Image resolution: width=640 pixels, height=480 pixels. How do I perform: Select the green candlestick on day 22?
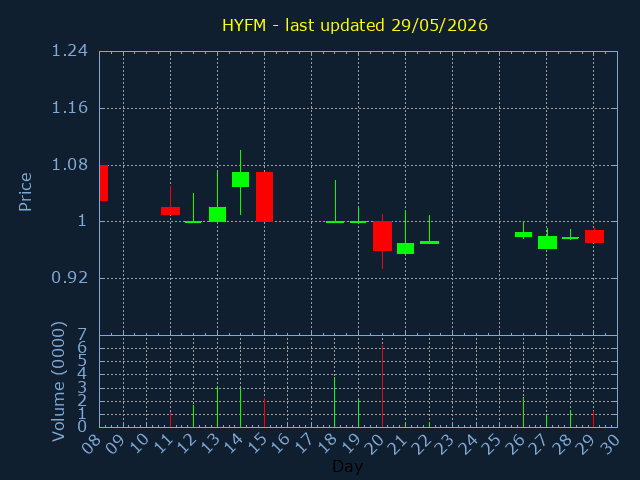coord(429,242)
